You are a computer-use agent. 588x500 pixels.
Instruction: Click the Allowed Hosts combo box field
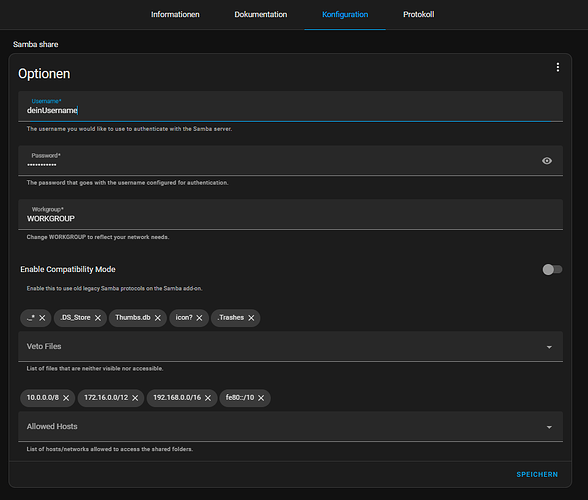pyautogui.click(x=291, y=426)
